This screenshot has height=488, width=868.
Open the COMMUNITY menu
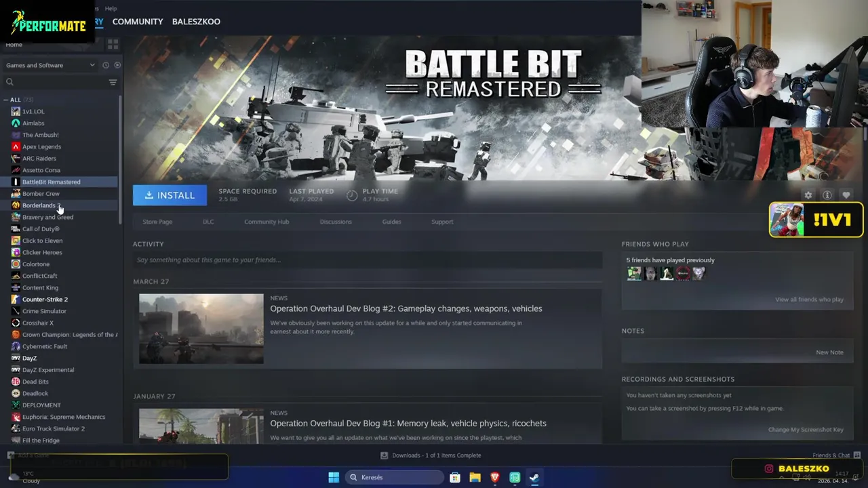138,22
